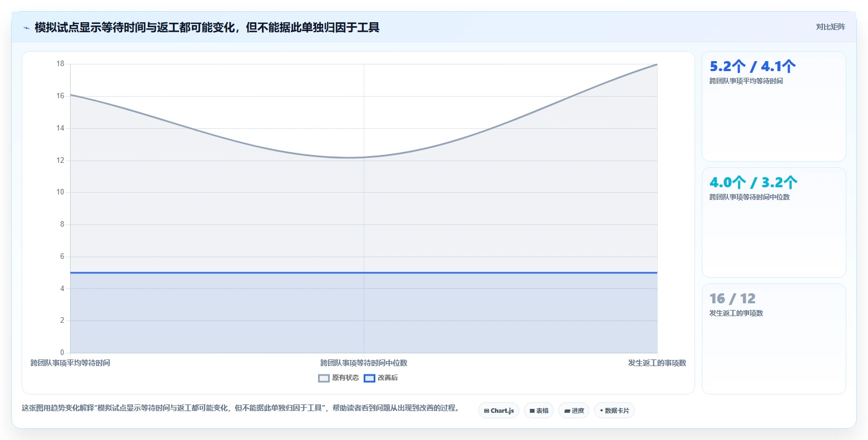Click the y-axis tick label 18
This screenshot has height=440, width=868.
click(60, 64)
